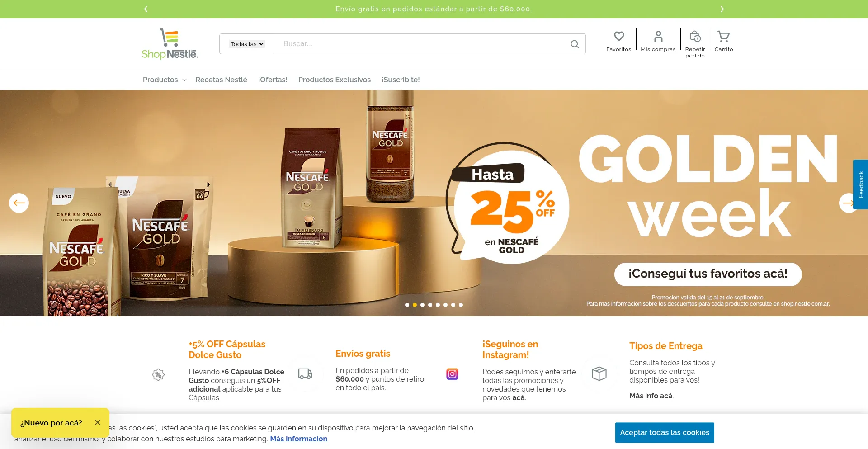Image resolution: width=868 pixels, height=449 pixels.
Task: Select the last carousel dot
Action: tap(461, 305)
